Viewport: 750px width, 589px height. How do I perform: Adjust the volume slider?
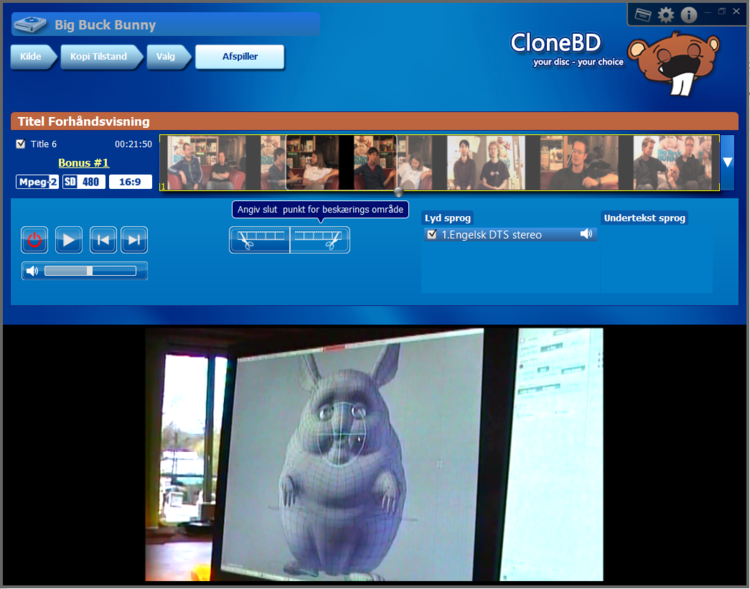point(90,271)
